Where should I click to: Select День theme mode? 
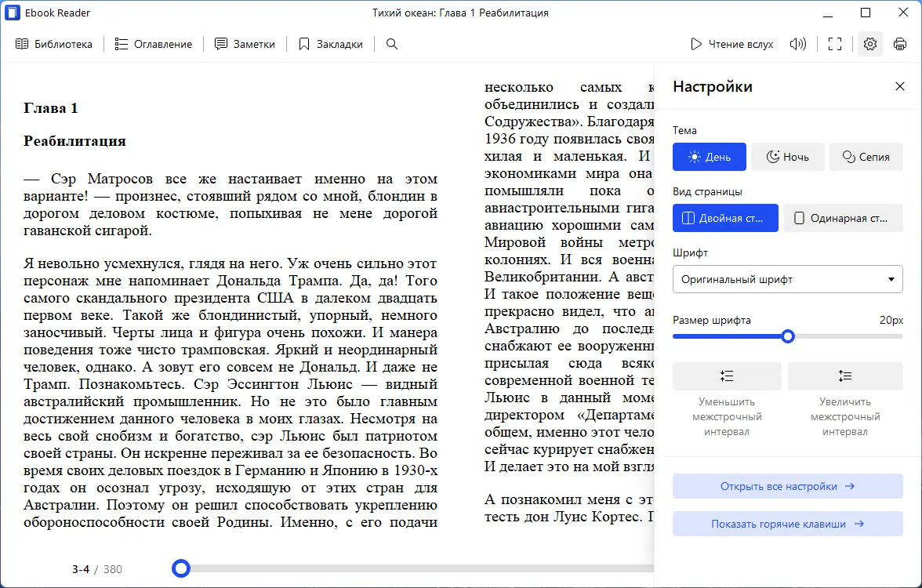[x=709, y=157]
